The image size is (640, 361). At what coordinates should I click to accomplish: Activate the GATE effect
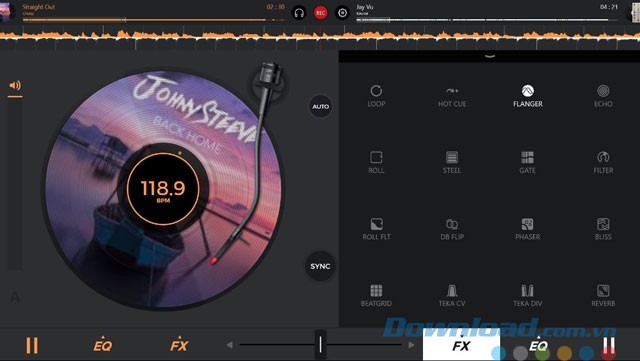pyautogui.click(x=527, y=163)
